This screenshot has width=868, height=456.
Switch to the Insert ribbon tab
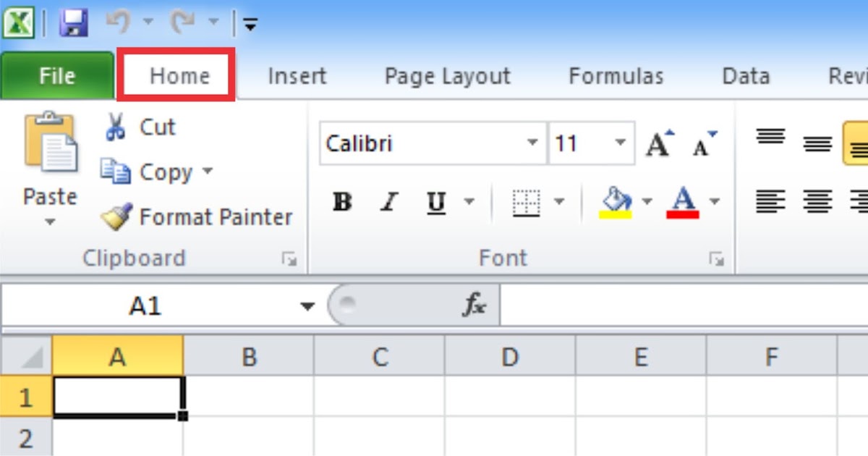[x=297, y=75]
